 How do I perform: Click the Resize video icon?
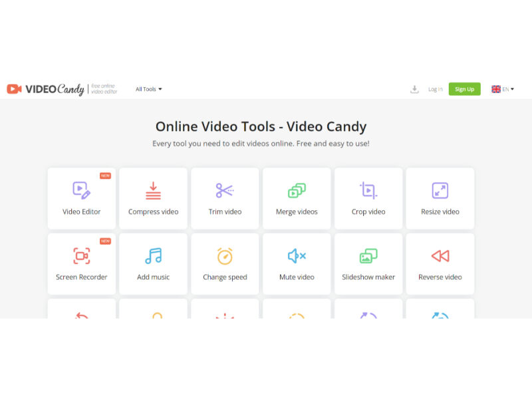440,191
